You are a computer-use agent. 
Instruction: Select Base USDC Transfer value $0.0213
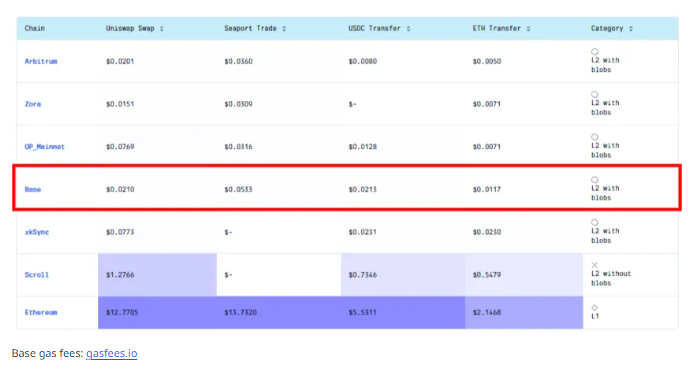[363, 190]
